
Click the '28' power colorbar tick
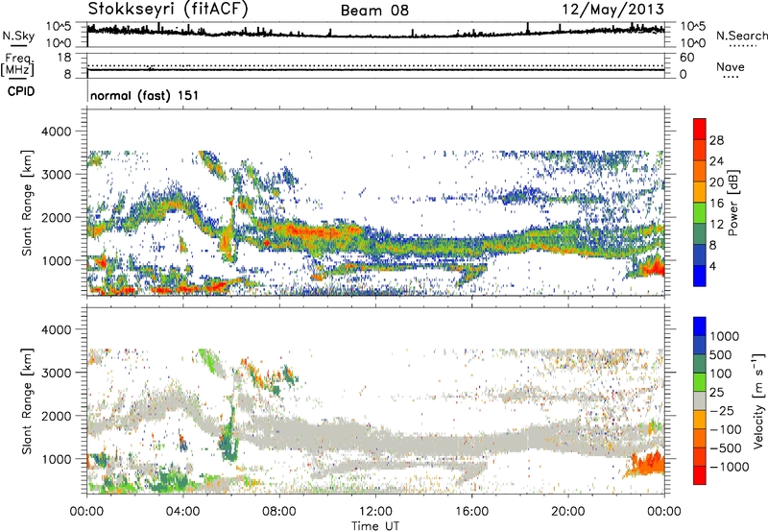(716, 140)
